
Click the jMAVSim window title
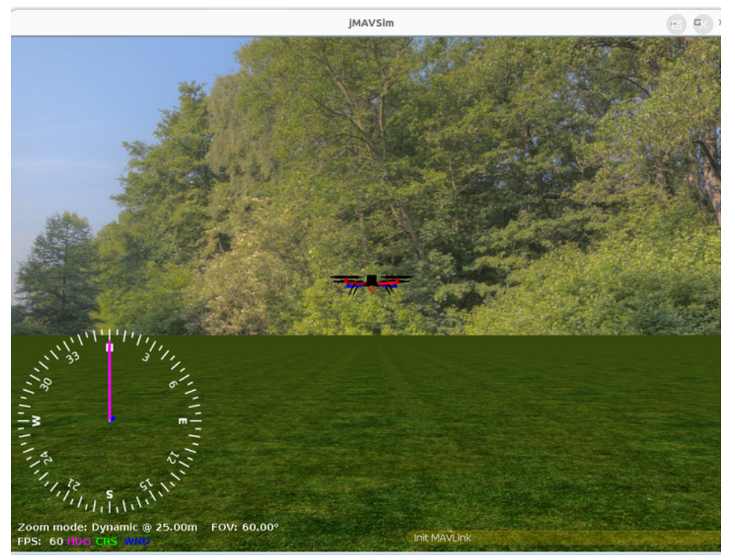click(x=370, y=23)
